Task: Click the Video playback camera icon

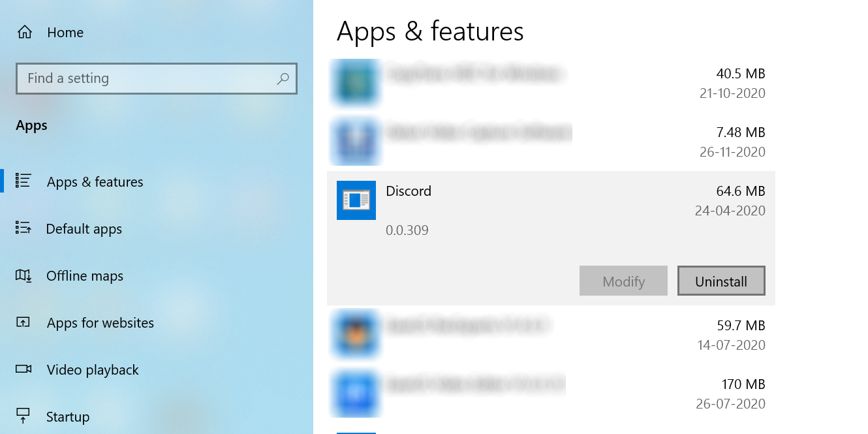Action: tap(23, 369)
